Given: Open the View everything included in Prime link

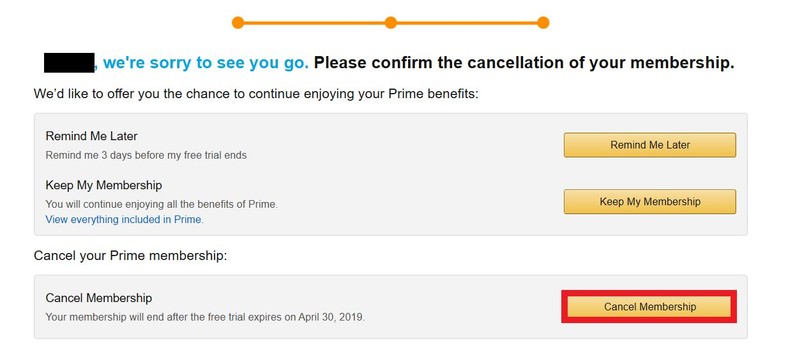Looking at the screenshot, I should [x=125, y=220].
